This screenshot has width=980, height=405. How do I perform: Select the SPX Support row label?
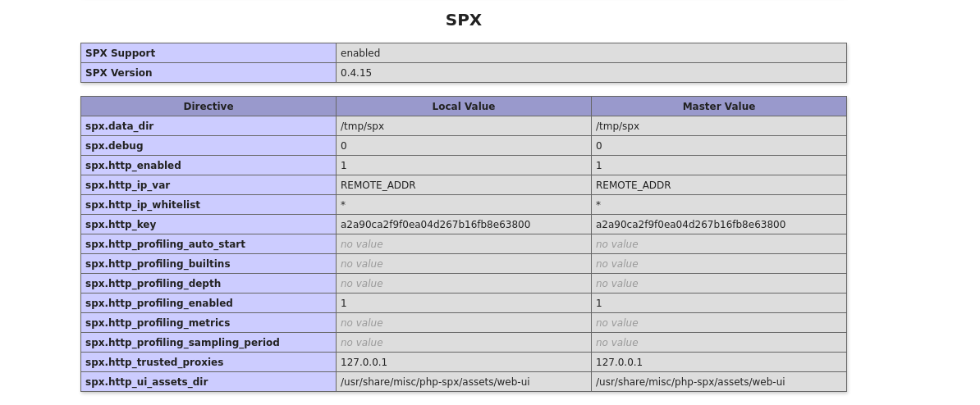click(121, 53)
